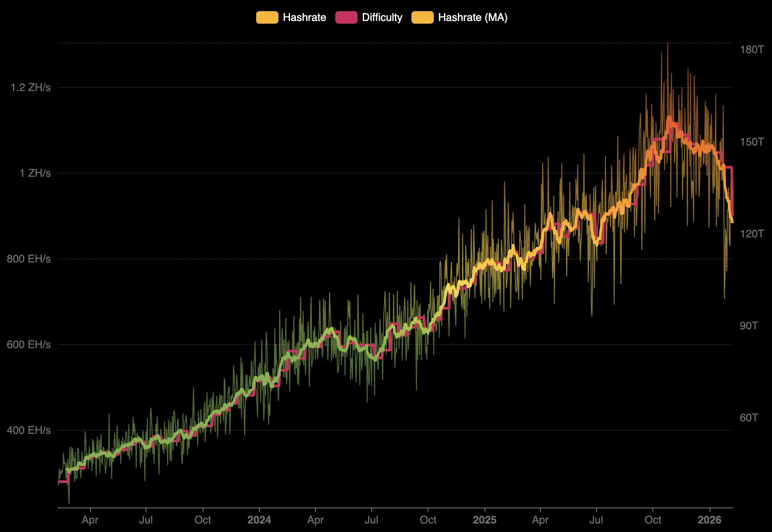Click the yellow Hashrate (MA) legend swatch
772x532 pixels.
pos(423,17)
